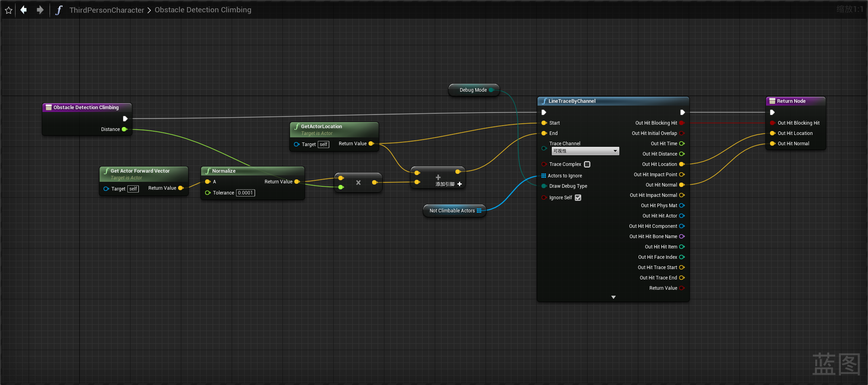Open ThirdPersonCharacter in the breadcrumb

(x=106, y=10)
